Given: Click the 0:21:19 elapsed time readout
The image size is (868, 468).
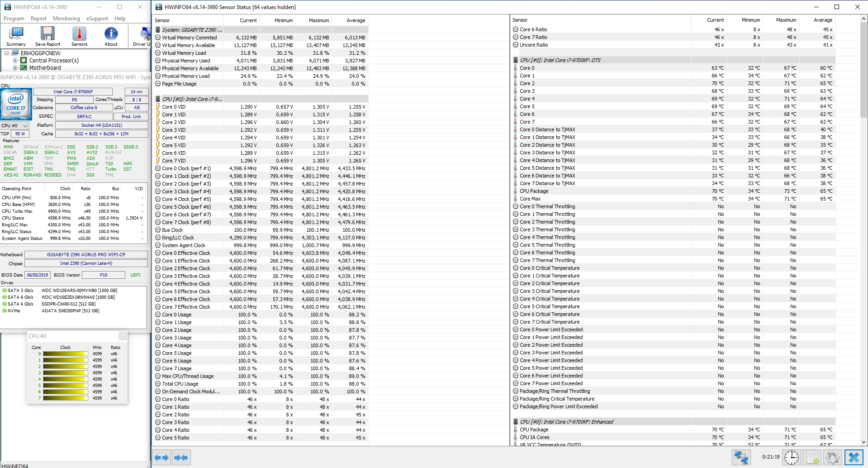Looking at the screenshot, I should pyautogui.click(x=771, y=457).
